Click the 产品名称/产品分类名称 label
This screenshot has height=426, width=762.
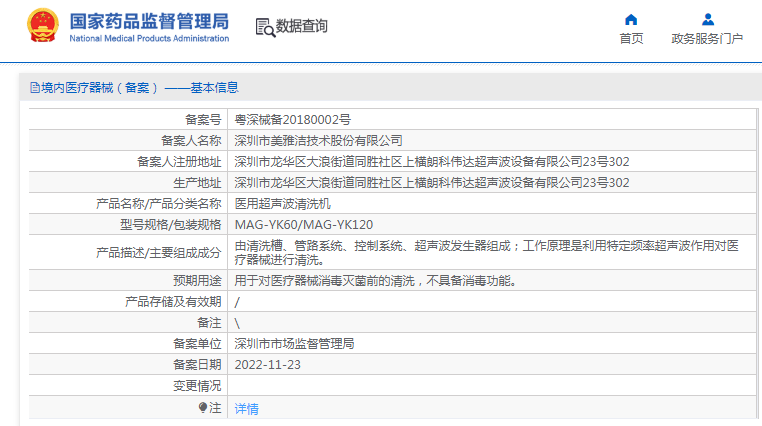pos(158,204)
